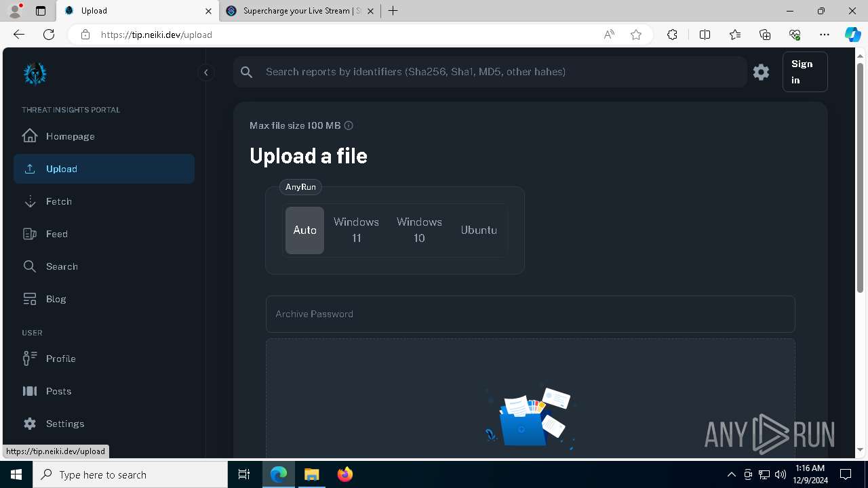The image size is (868, 488).
Task: Click the Blog icon in sidebar
Action: [x=30, y=299]
